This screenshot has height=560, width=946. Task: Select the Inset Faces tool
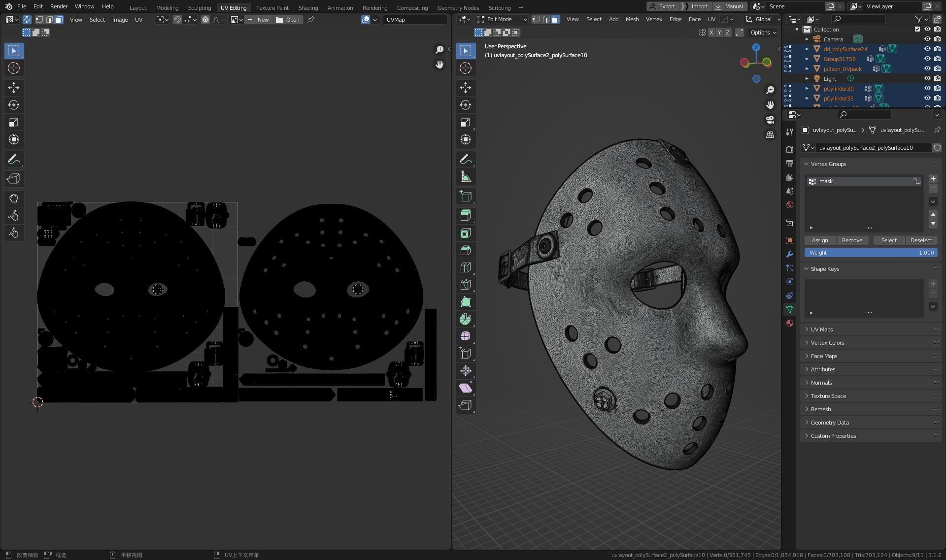pos(466,233)
